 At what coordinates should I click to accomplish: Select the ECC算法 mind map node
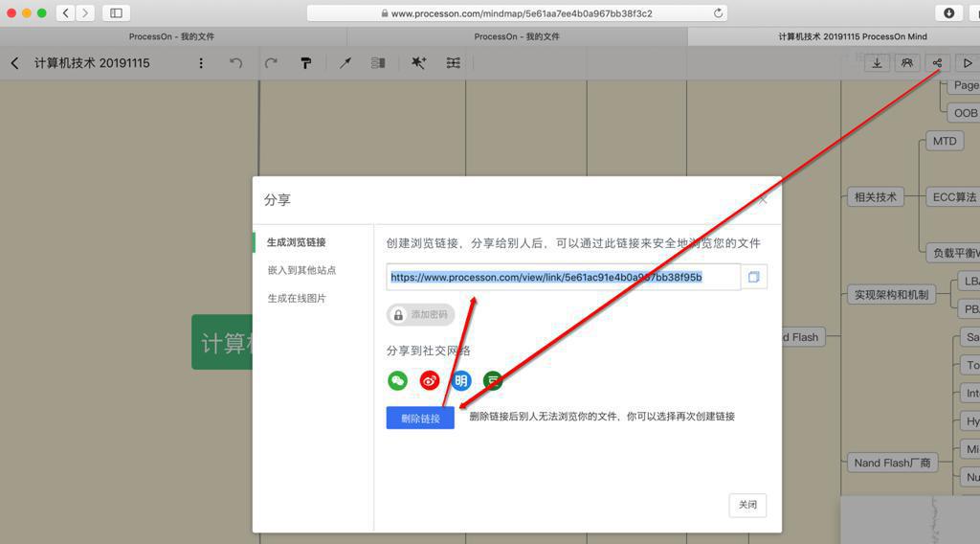coord(953,197)
